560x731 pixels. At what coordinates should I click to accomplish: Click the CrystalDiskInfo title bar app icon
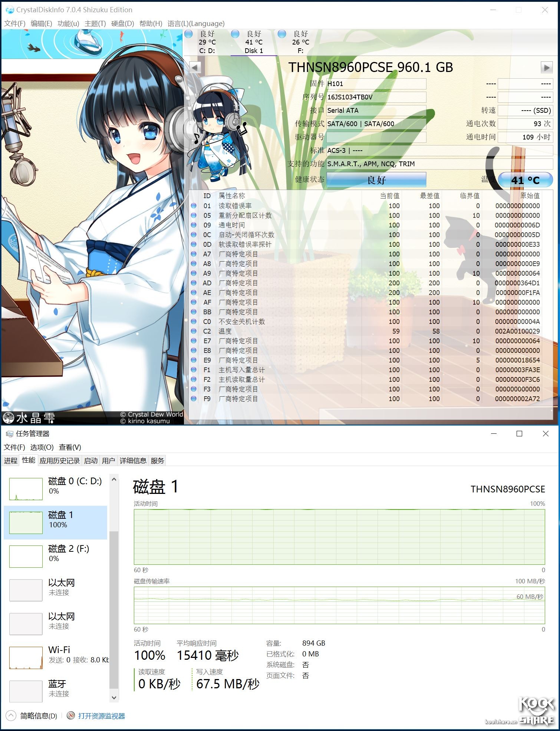tap(10, 10)
